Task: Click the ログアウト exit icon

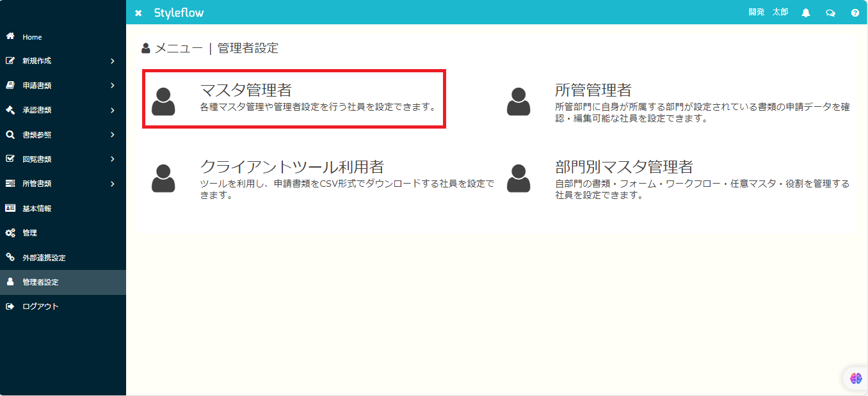Action: pyautogui.click(x=10, y=306)
